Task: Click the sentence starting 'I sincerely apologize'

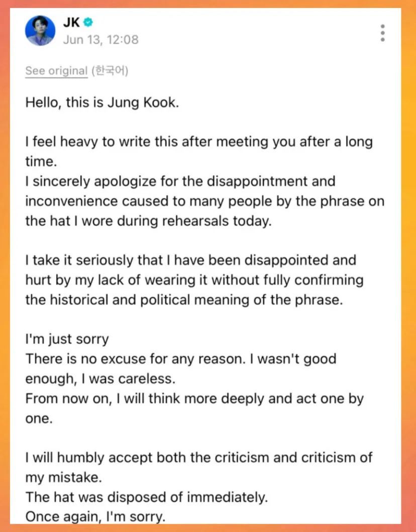Action: coord(180,181)
